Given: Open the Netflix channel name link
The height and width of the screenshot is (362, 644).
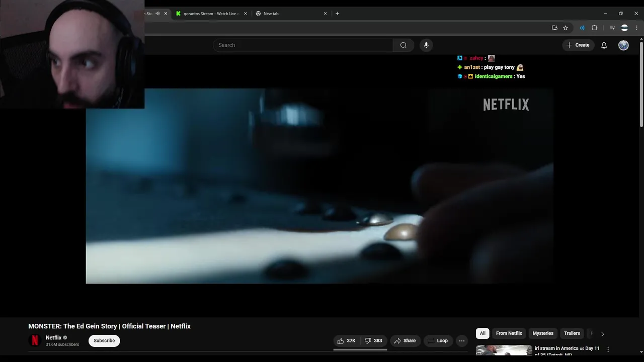Looking at the screenshot, I should [x=53, y=338].
